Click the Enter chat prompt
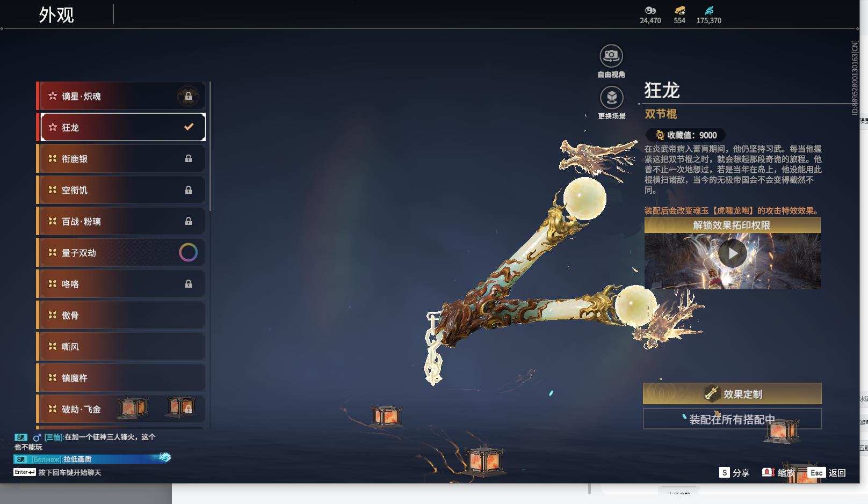The image size is (868, 504). pos(57,472)
